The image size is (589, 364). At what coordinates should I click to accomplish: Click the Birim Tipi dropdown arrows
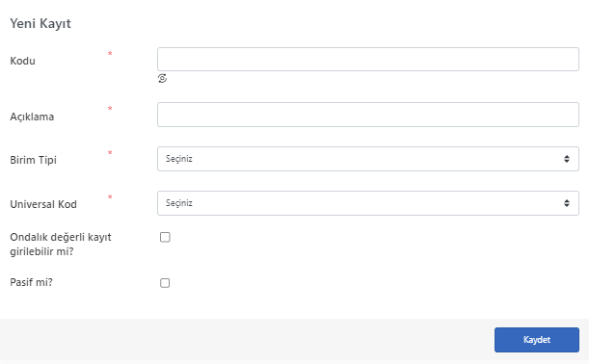567,159
